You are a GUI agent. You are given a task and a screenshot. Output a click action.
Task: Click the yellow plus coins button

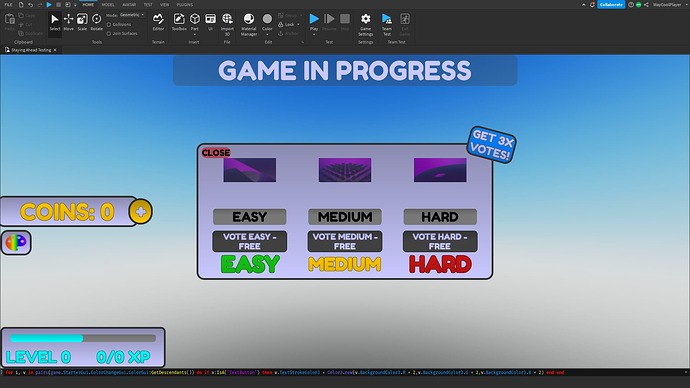coord(140,212)
